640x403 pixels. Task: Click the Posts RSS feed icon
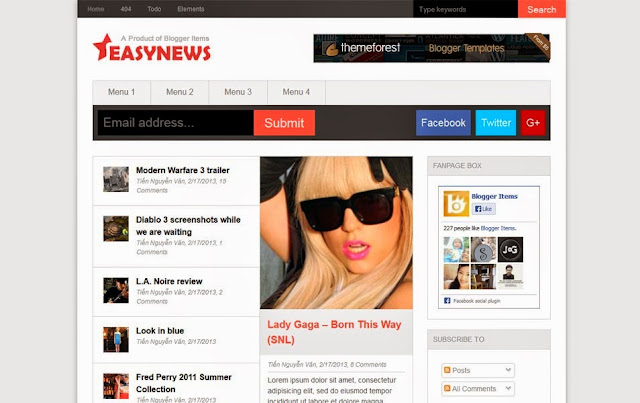point(447,370)
